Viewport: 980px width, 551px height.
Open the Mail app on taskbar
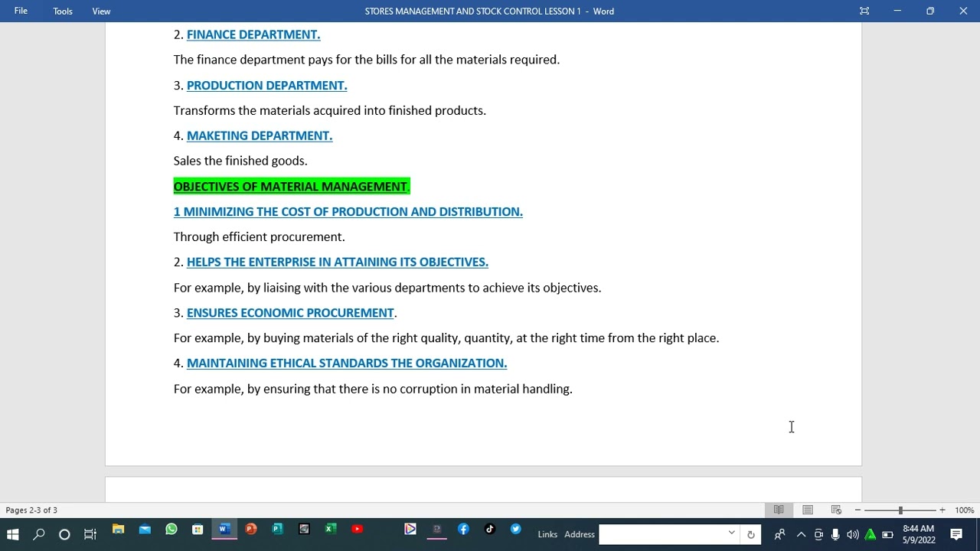(x=145, y=529)
